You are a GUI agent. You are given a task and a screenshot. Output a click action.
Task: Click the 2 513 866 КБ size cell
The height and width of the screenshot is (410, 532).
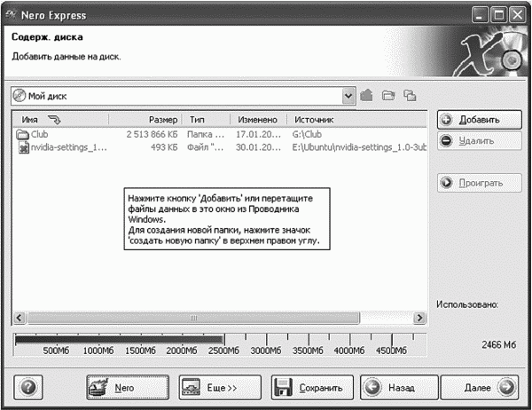152,134
